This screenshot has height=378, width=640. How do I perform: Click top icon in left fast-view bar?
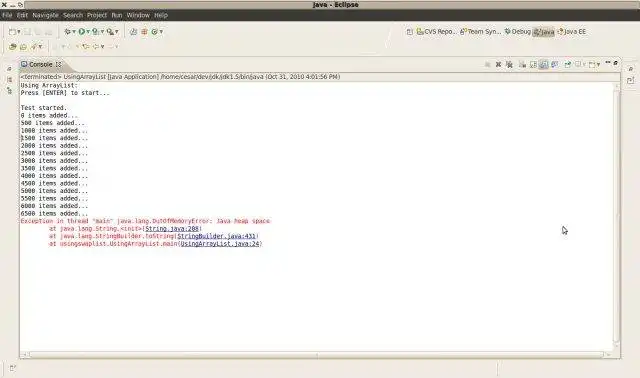9,69
